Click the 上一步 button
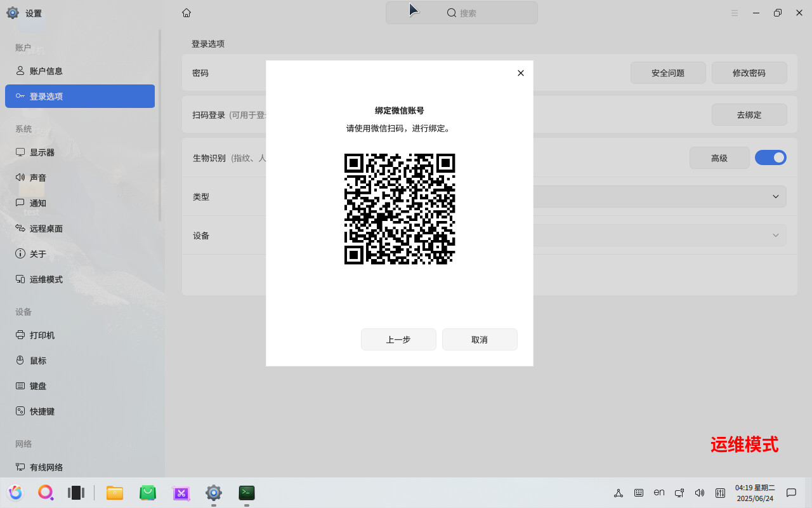This screenshot has width=812, height=508. [x=398, y=340]
